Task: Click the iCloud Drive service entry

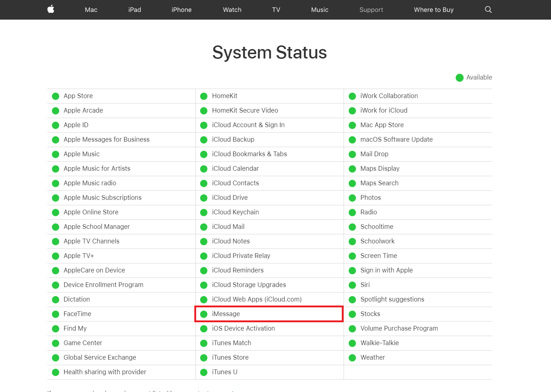Action: pos(230,198)
